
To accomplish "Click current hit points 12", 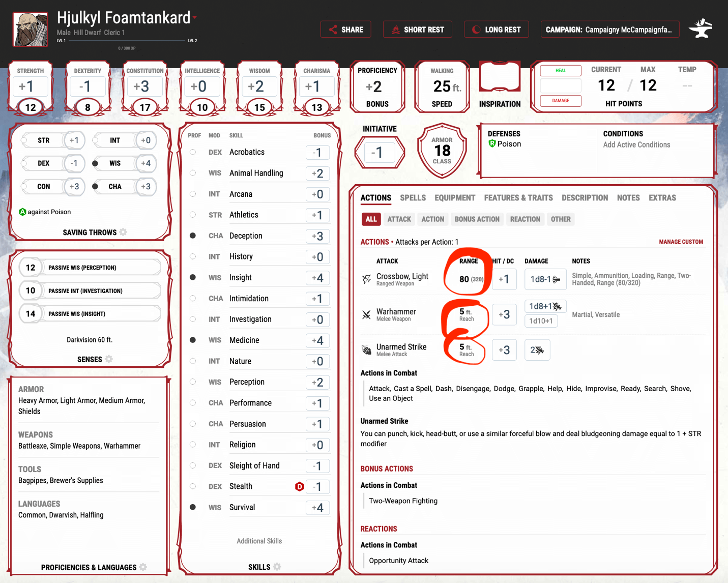I will click(x=606, y=85).
